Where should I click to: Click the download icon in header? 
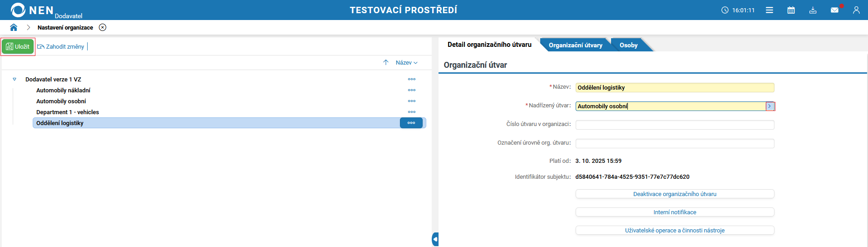[813, 10]
